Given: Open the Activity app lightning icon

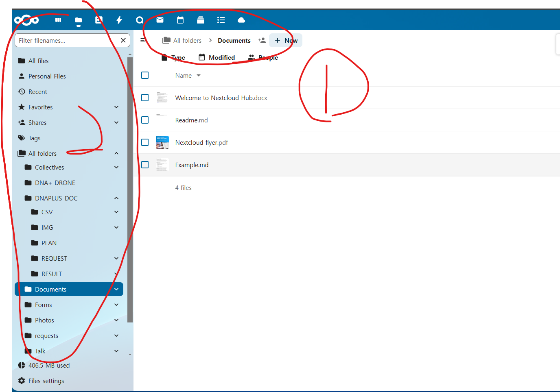Looking at the screenshot, I should [x=119, y=20].
